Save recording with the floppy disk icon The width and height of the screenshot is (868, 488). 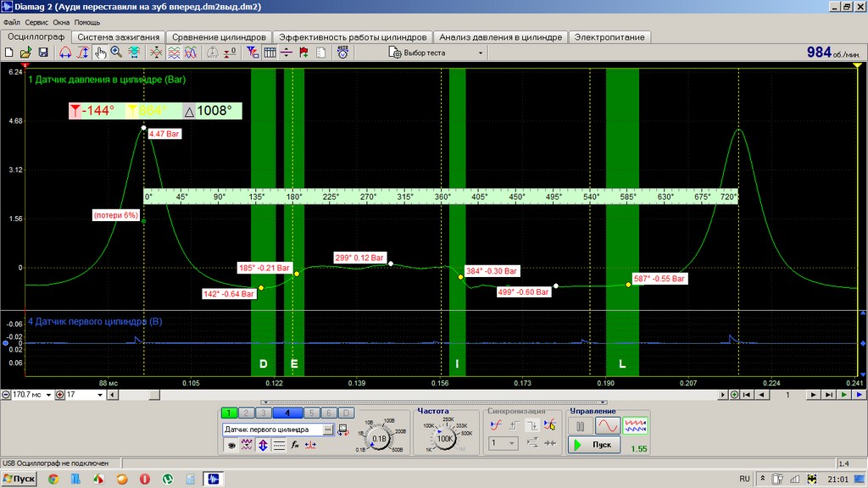[x=43, y=53]
